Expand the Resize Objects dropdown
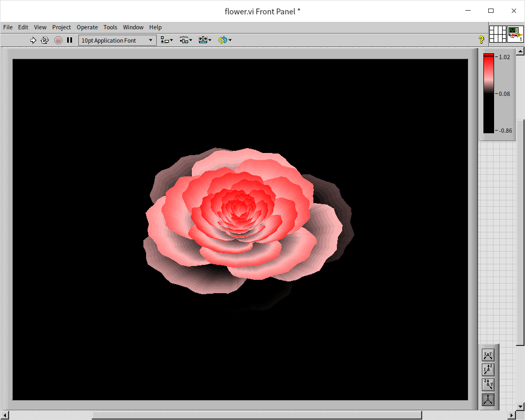Viewport: 525px width, 420px height. pyautogui.click(x=205, y=40)
